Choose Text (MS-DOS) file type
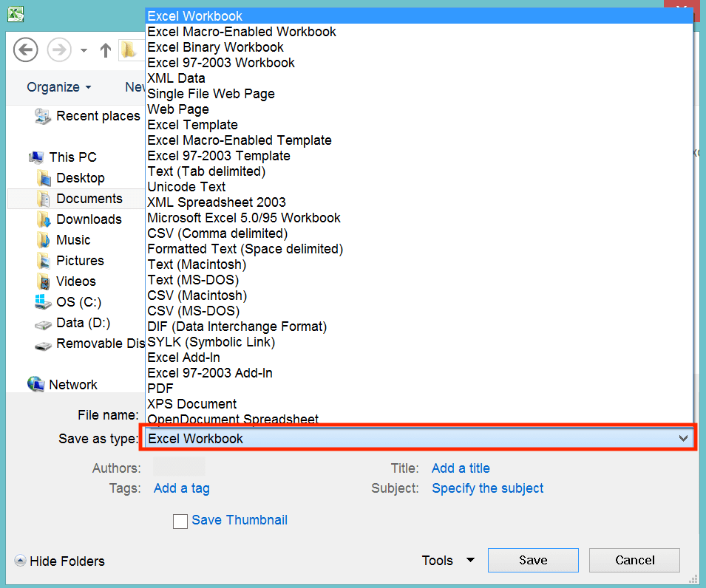Image resolution: width=706 pixels, height=588 pixels. pos(420,280)
